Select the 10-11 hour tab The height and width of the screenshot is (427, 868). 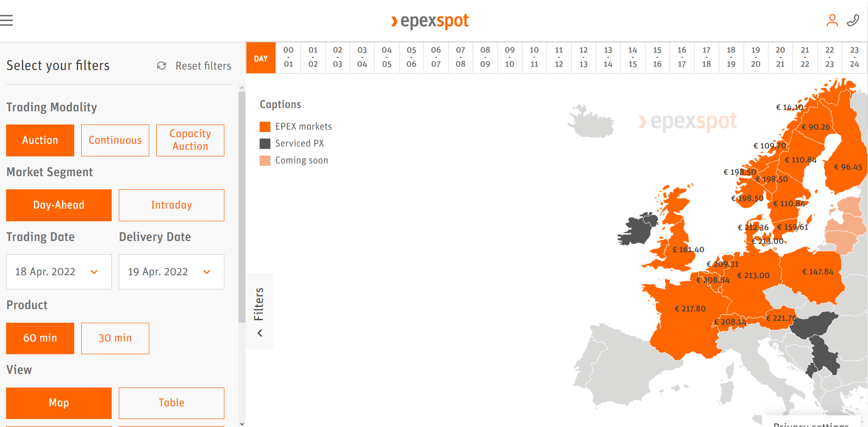pos(534,57)
